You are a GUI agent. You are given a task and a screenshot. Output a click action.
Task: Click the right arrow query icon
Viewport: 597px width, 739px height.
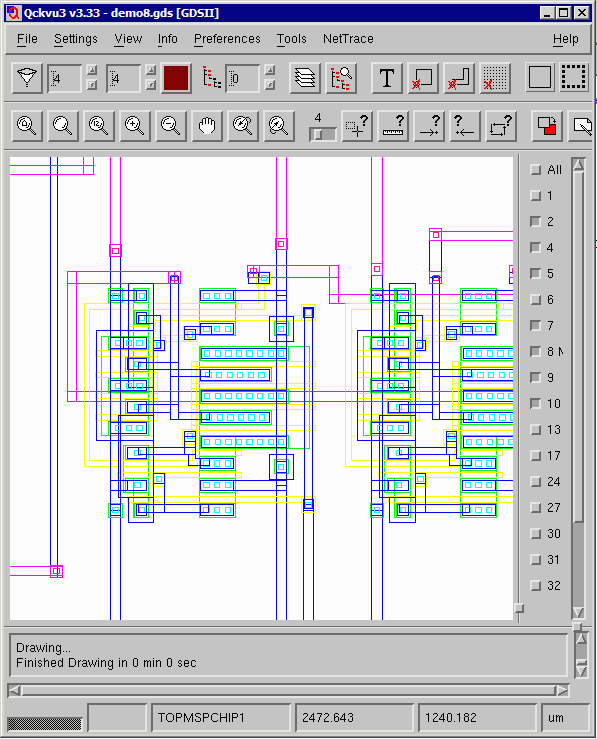429,126
